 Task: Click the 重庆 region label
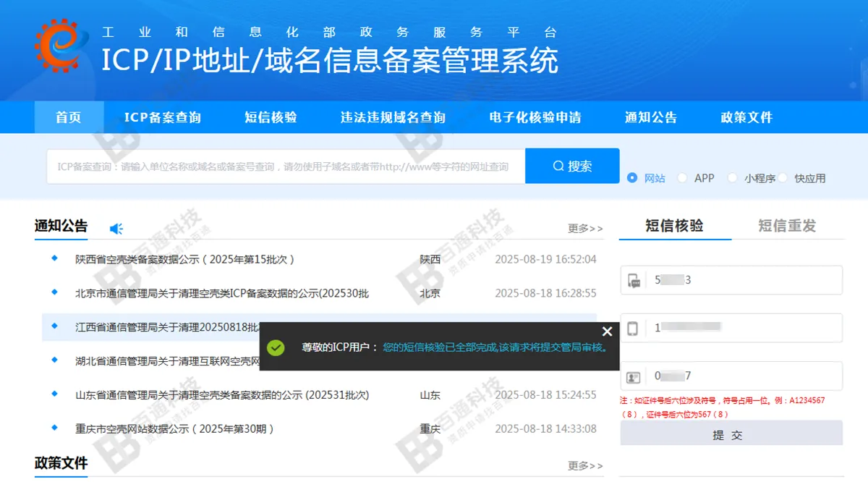coord(430,429)
